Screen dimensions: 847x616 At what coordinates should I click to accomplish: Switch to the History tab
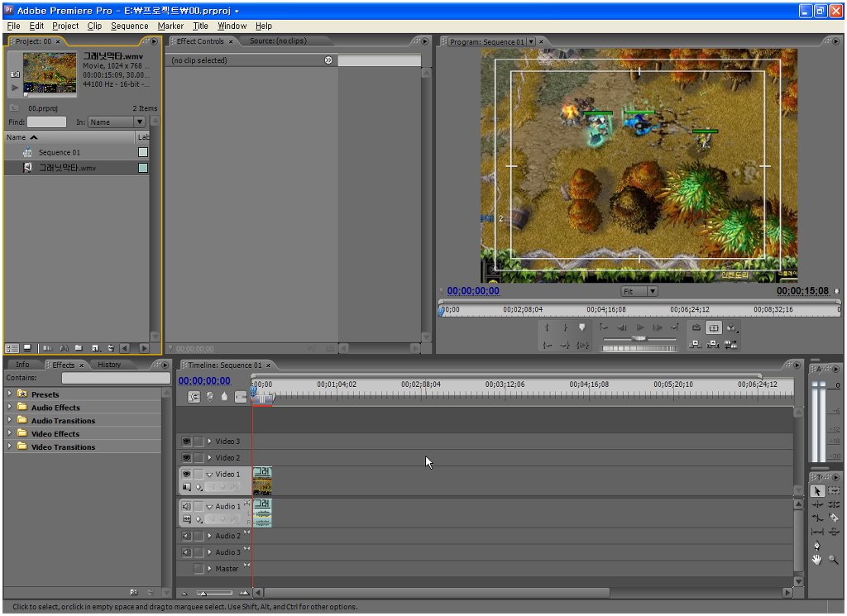pos(109,365)
